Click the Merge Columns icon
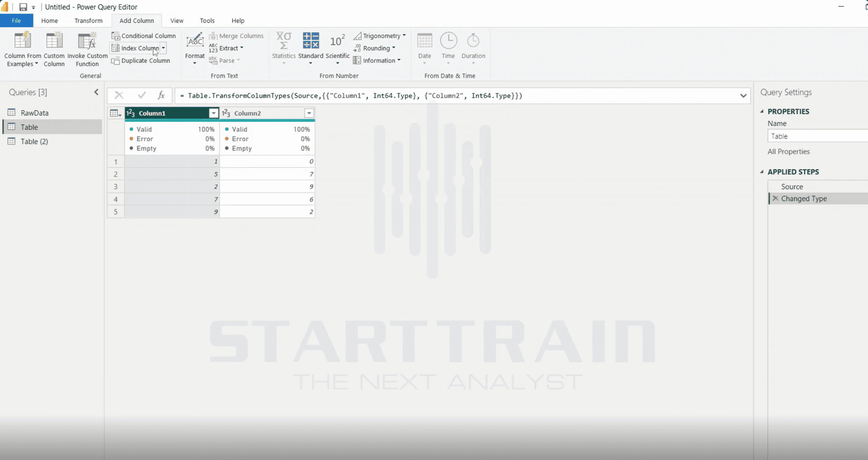The width and height of the screenshot is (868, 460). click(213, 36)
